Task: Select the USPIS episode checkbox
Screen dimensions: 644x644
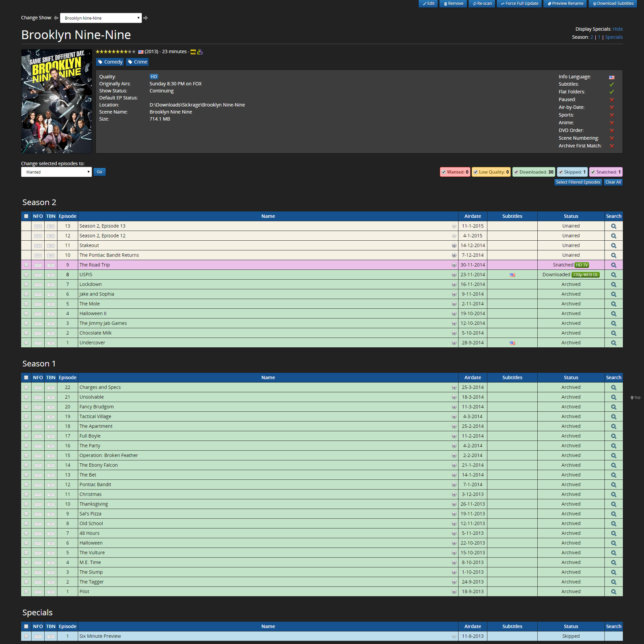Action: (26, 275)
